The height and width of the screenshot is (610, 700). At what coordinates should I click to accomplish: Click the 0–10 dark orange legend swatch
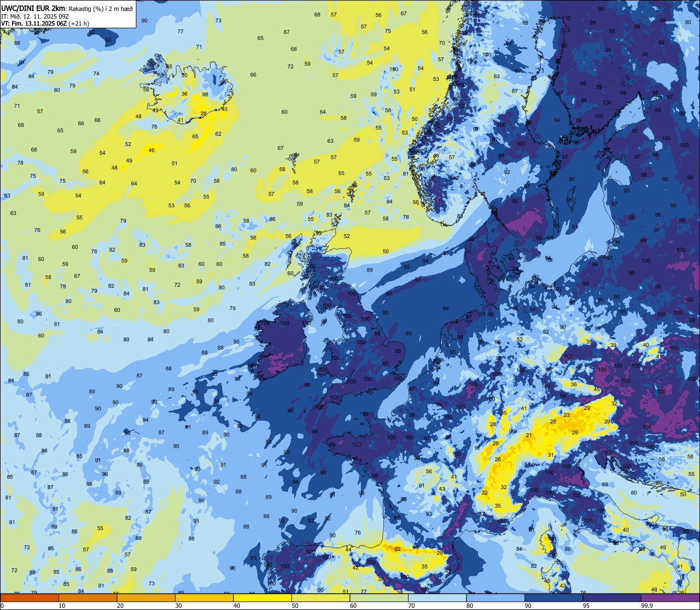point(30,597)
